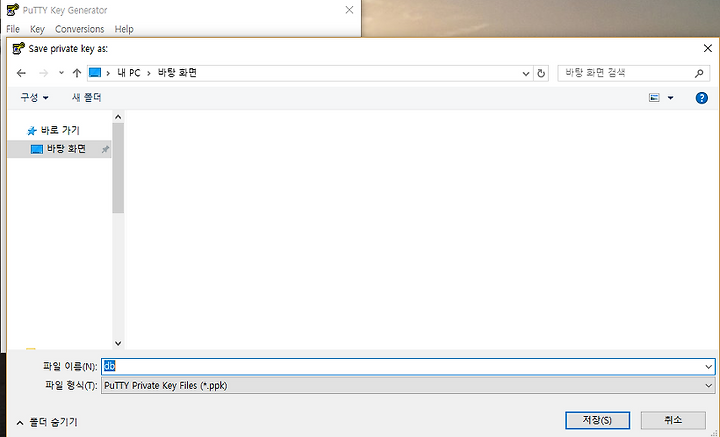Open Help menu in PuTTY Key Generator

pos(124,29)
